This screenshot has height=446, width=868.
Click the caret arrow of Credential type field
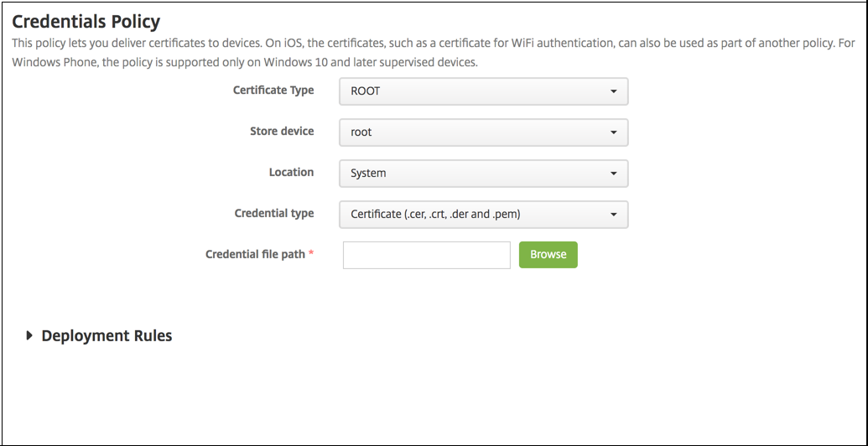(614, 215)
